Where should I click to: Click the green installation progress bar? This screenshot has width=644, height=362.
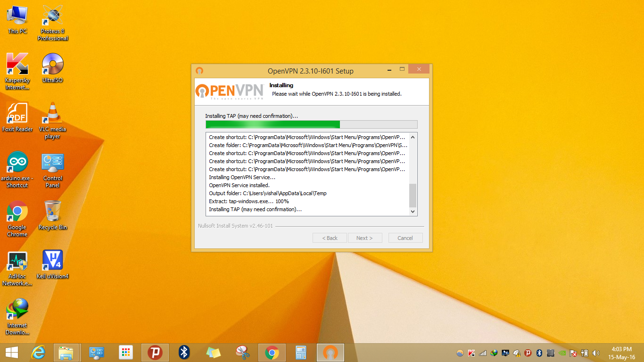pos(312,124)
